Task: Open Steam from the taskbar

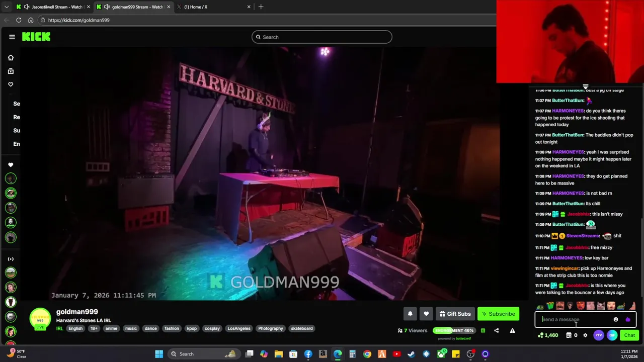Action: pos(411,354)
